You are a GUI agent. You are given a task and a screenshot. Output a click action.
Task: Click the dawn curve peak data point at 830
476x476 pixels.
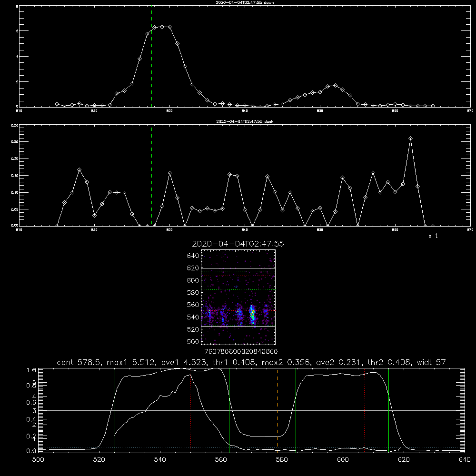(x=170, y=27)
